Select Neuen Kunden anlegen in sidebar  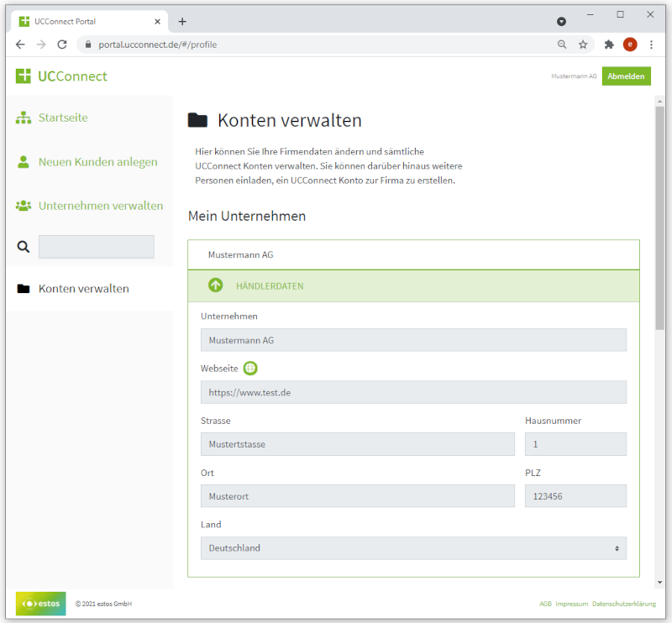(97, 162)
